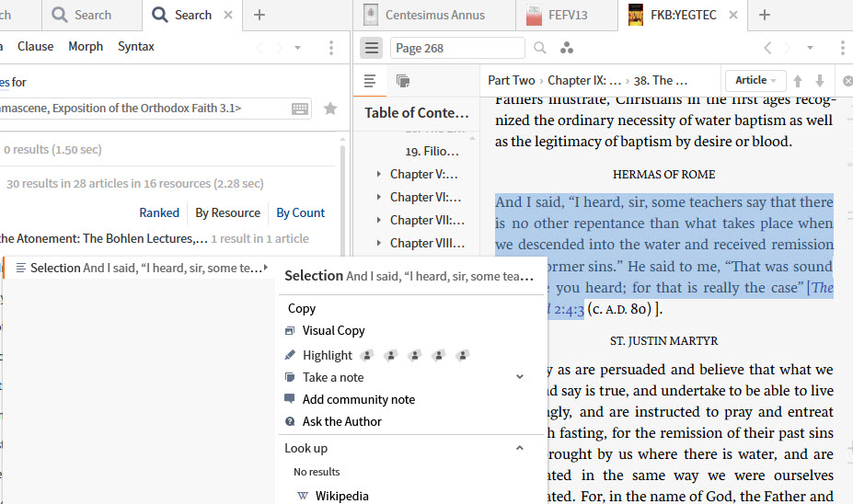Open search panel history dropdown arrow

coord(297,48)
